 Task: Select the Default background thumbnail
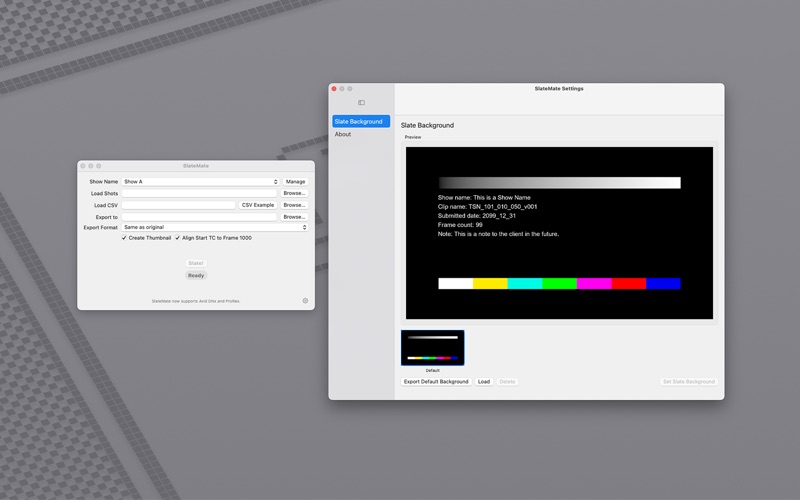433,347
